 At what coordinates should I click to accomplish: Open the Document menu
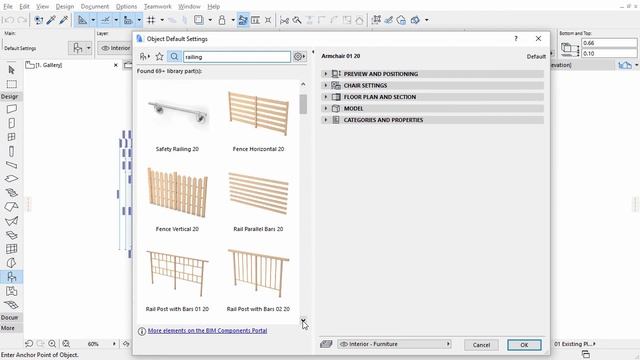coord(95,7)
